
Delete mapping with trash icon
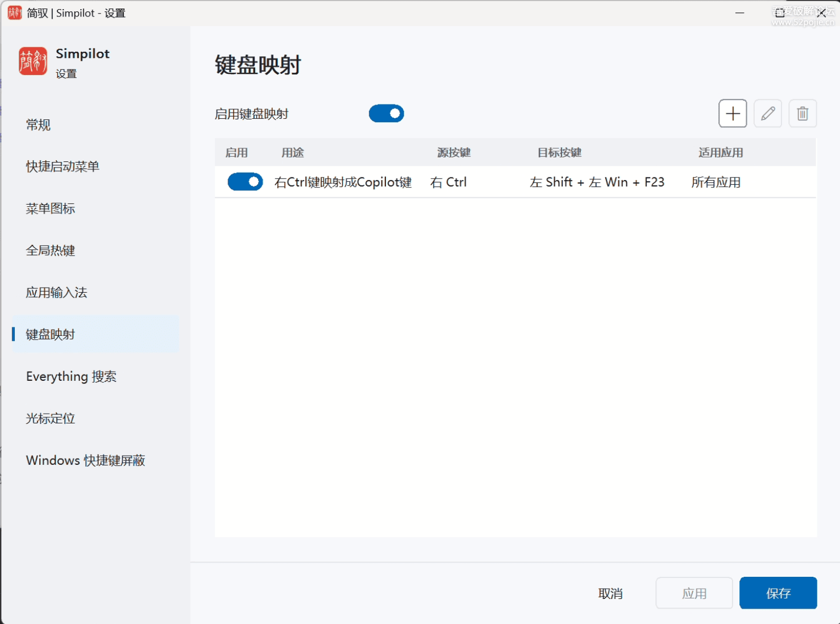coord(802,114)
